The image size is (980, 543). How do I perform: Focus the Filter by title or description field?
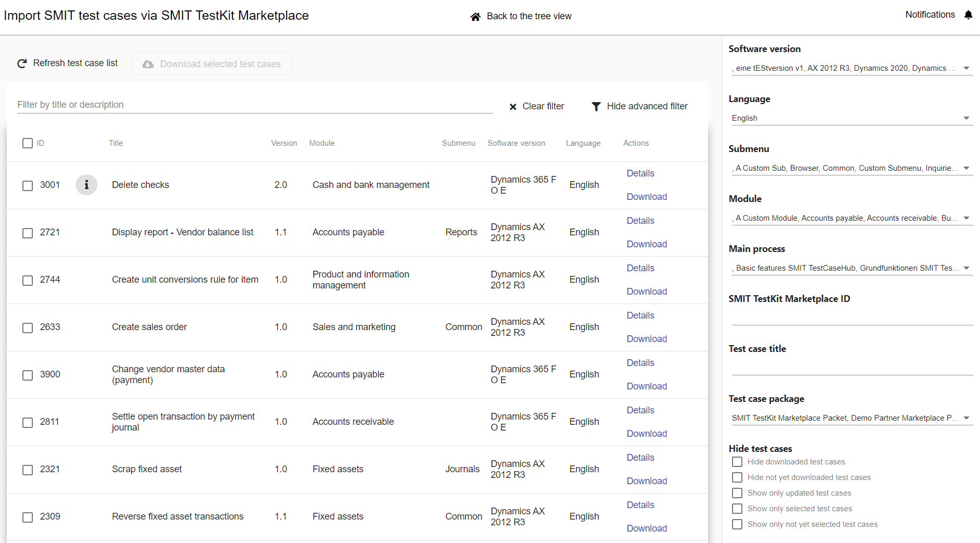254,105
